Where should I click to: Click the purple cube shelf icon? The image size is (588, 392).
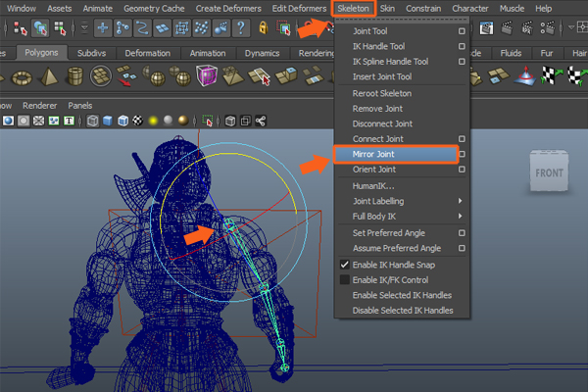pos(207,75)
